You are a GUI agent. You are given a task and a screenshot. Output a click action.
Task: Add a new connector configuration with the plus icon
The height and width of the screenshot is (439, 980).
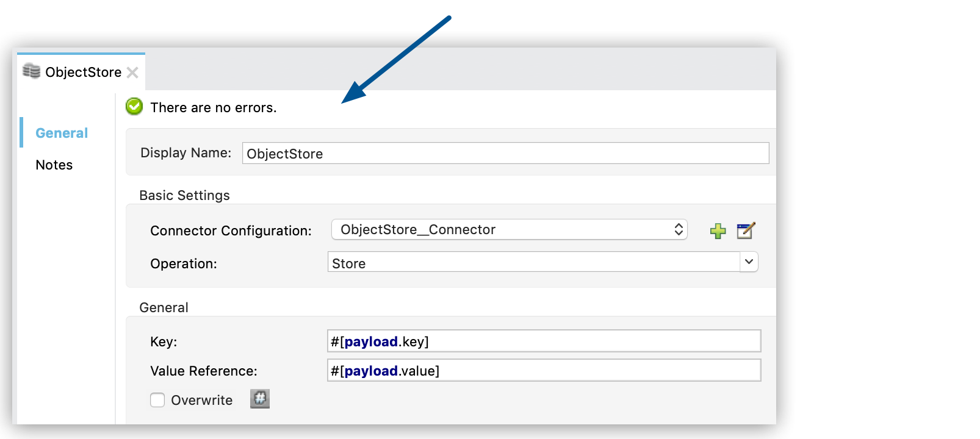[x=718, y=231]
